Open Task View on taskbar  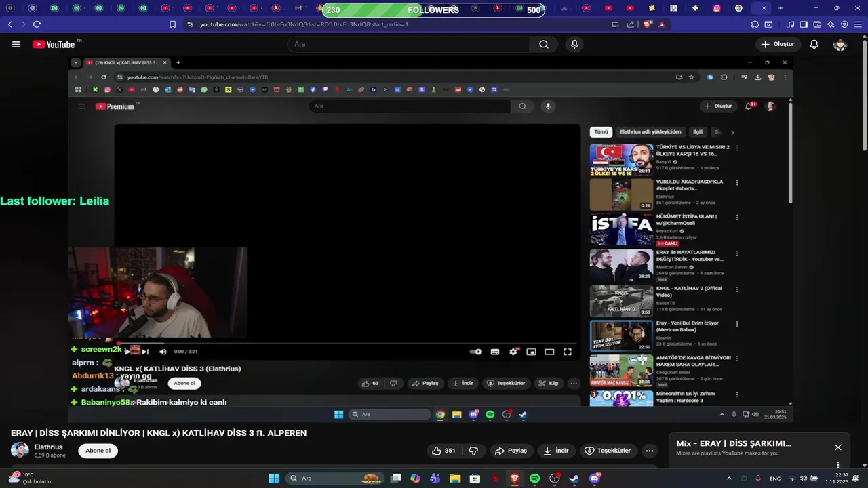(x=396, y=479)
